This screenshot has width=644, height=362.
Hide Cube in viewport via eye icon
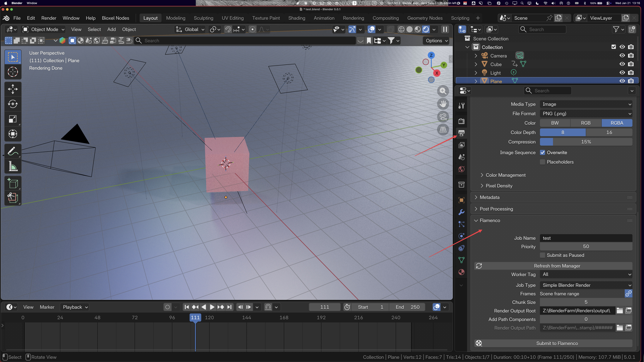coord(622,64)
